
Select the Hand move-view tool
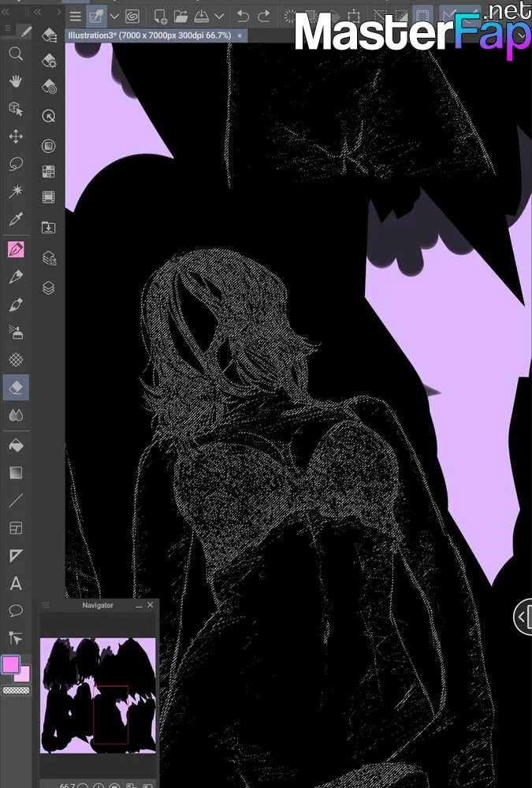(16, 81)
